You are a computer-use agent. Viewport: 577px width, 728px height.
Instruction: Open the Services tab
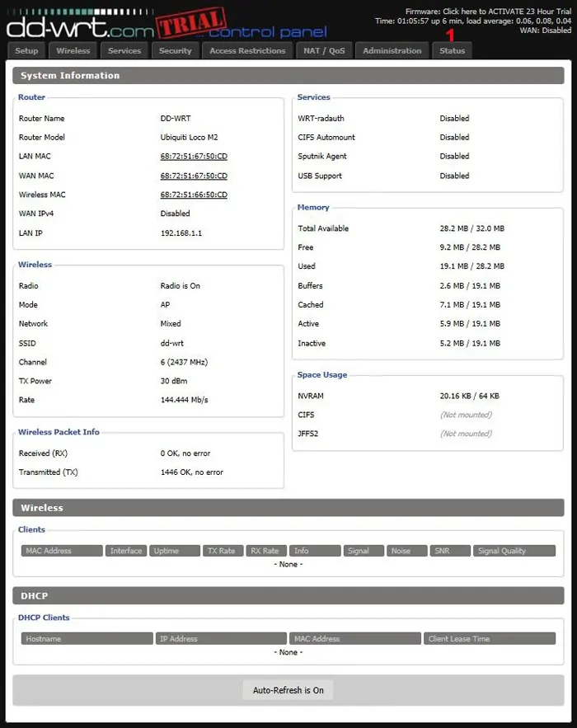[x=124, y=50]
